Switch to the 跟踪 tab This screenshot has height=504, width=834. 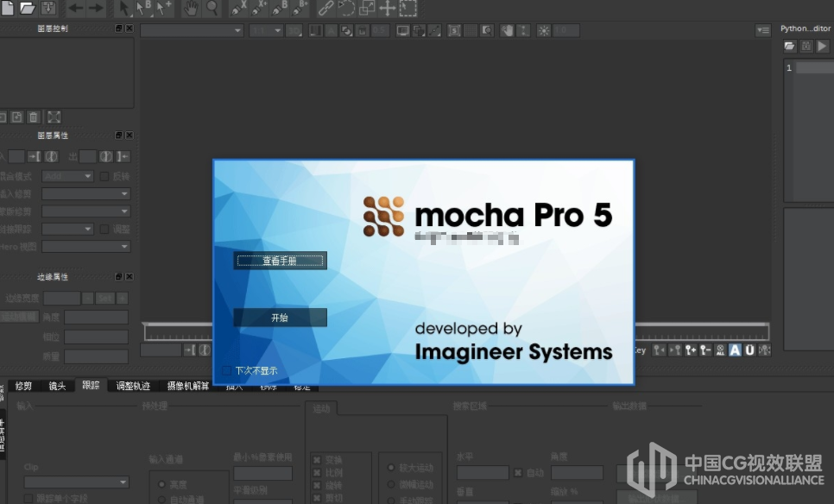click(x=91, y=386)
